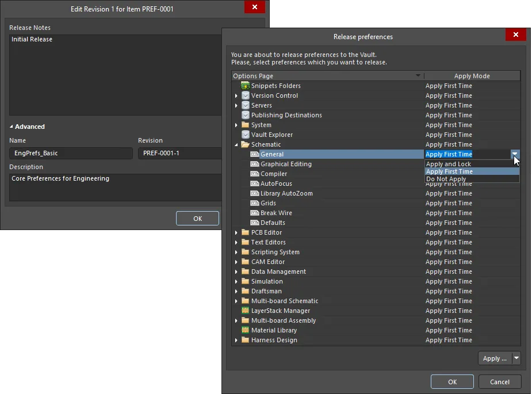Click the LayerStack Manager page icon

point(245,311)
